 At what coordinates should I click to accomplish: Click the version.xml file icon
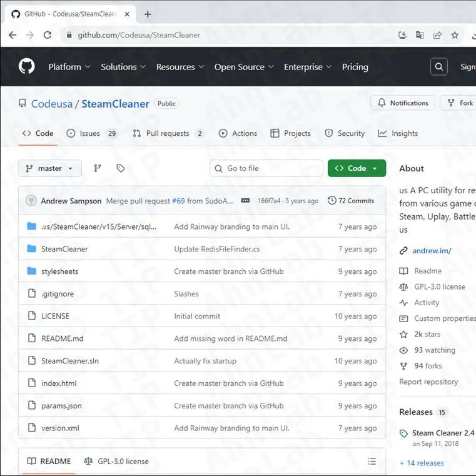(31, 427)
